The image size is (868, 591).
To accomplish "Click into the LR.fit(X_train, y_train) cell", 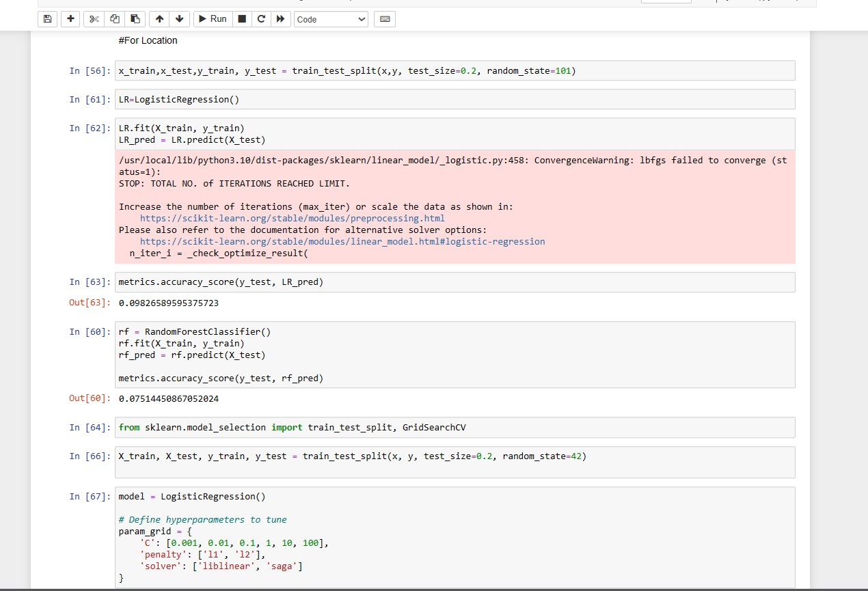I will pos(455,134).
